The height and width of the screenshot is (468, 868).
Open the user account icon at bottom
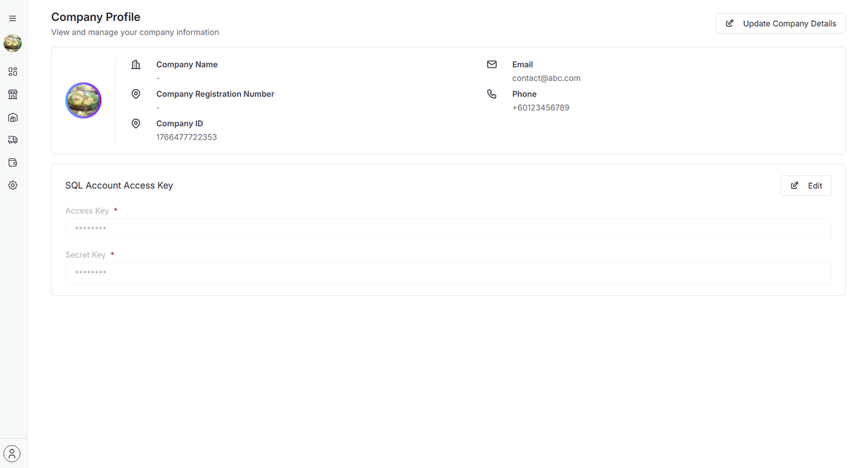coord(12,453)
